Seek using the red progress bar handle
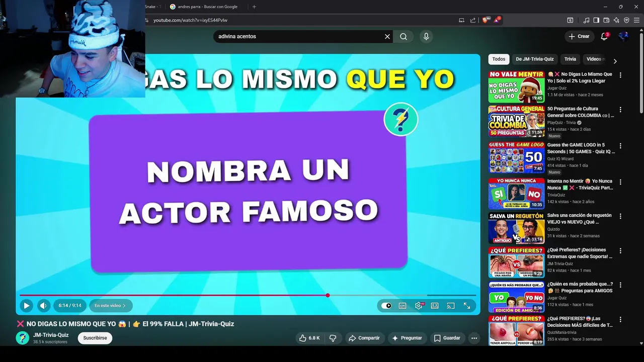This screenshot has width=644, height=362. pos(328,295)
